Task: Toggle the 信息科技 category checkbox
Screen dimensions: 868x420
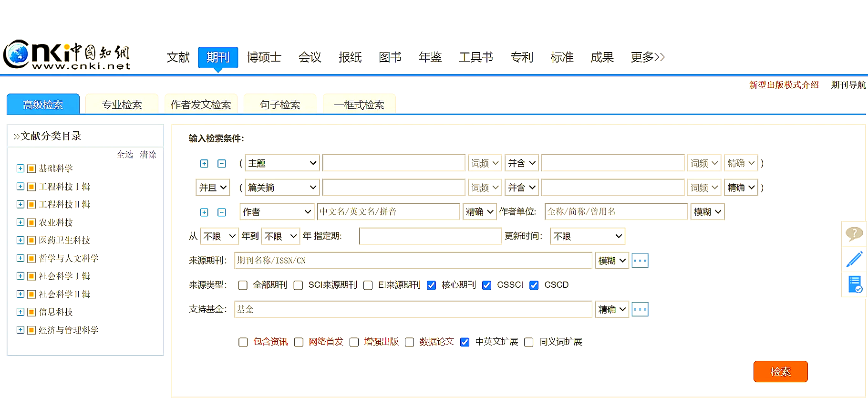Action: [x=31, y=312]
